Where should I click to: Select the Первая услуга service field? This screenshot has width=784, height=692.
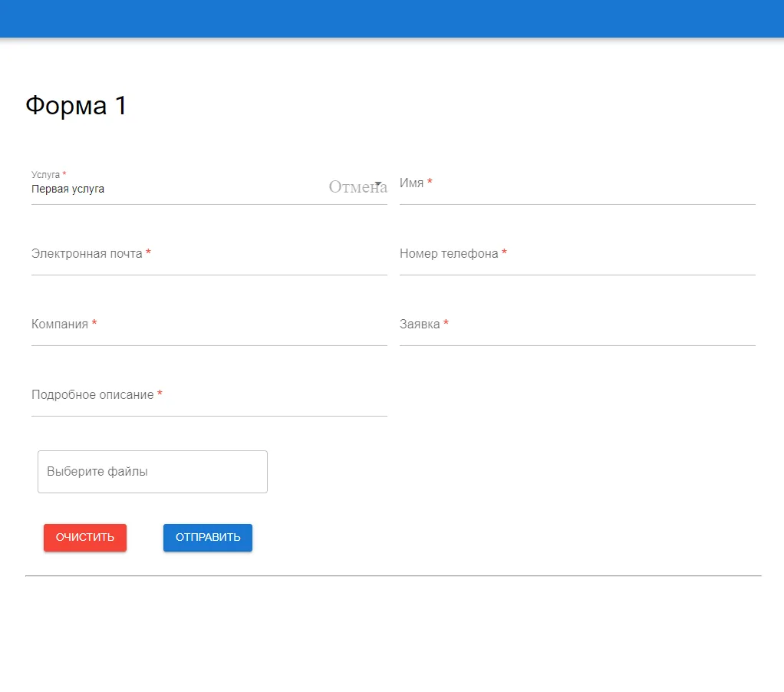click(x=209, y=187)
